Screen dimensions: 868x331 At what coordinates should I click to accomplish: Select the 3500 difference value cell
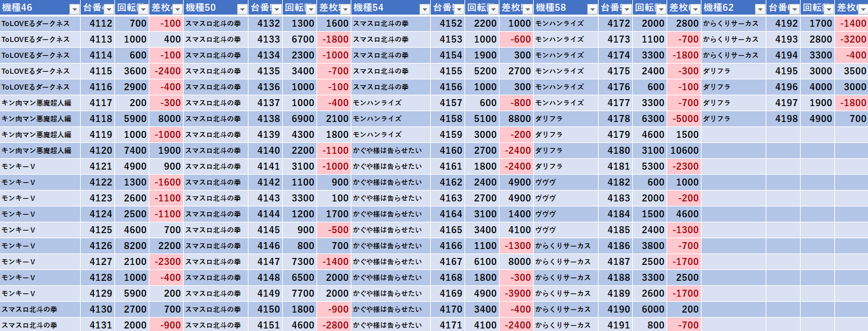click(851, 71)
